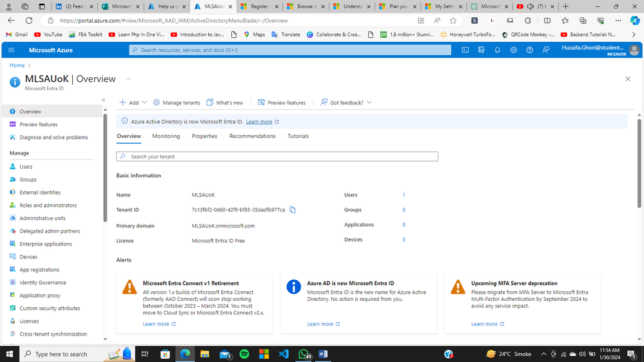Image resolution: width=644 pixels, height=362 pixels.
Task: Open Preview features in the toolbar
Action: tap(282, 102)
